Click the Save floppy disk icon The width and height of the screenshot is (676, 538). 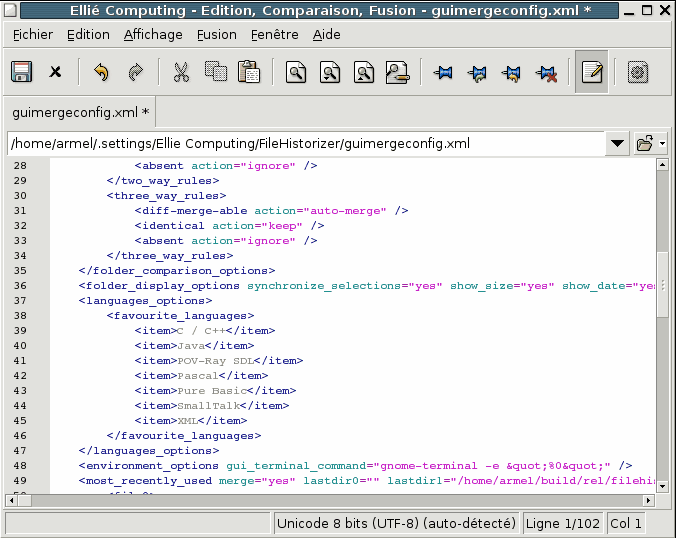tap(22, 72)
